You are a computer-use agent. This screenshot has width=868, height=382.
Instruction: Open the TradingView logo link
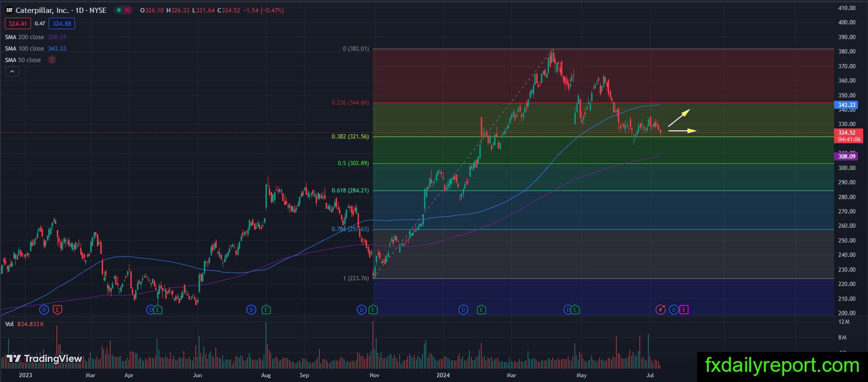44,359
